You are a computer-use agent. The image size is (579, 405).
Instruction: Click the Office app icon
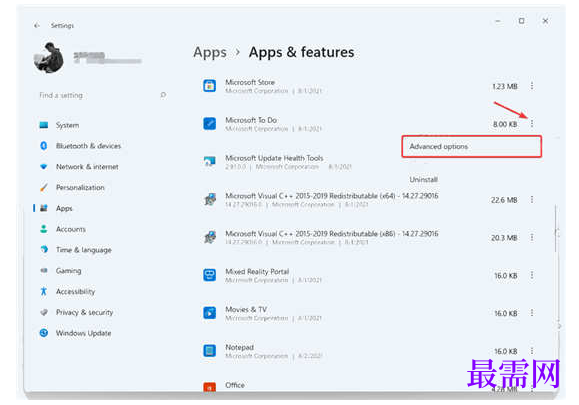[x=210, y=387]
